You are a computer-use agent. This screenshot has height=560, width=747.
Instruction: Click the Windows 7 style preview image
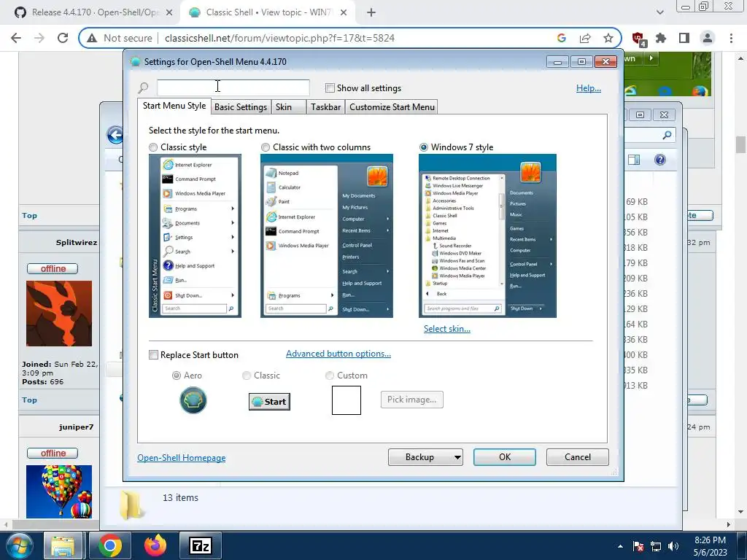tap(487, 236)
